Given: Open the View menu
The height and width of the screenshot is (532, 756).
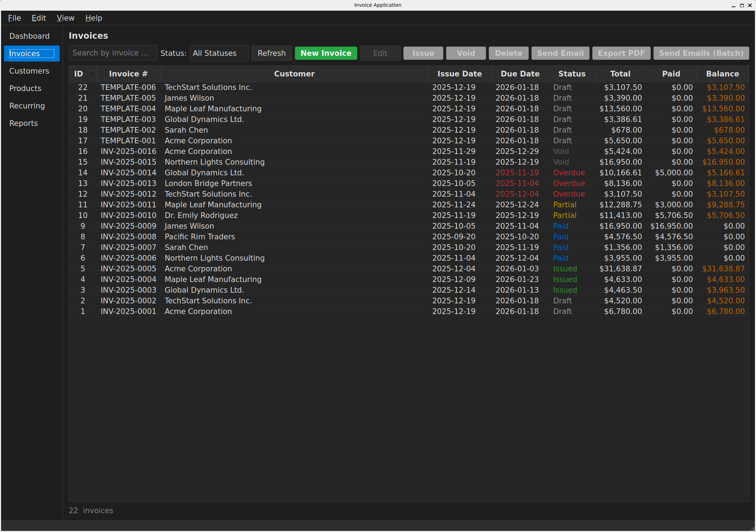Looking at the screenshot, I should 65,18.
